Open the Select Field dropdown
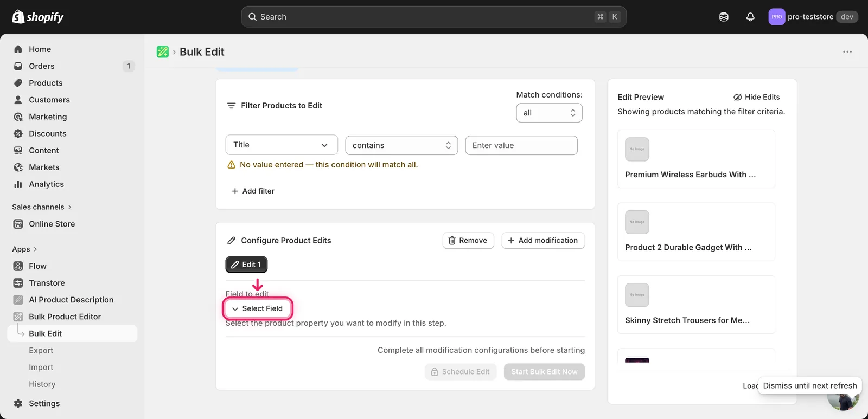Viewport: 868px width, 419px height. 258,308
